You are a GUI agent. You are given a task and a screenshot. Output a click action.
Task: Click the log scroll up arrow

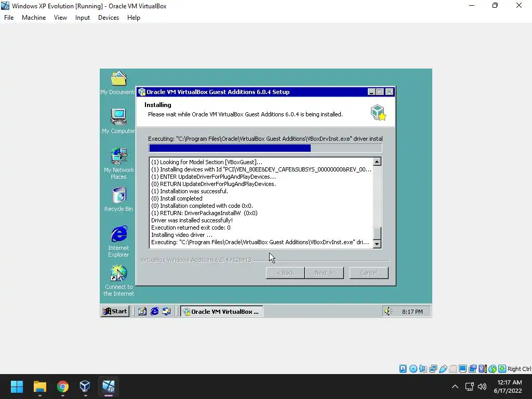pos(377,162)
